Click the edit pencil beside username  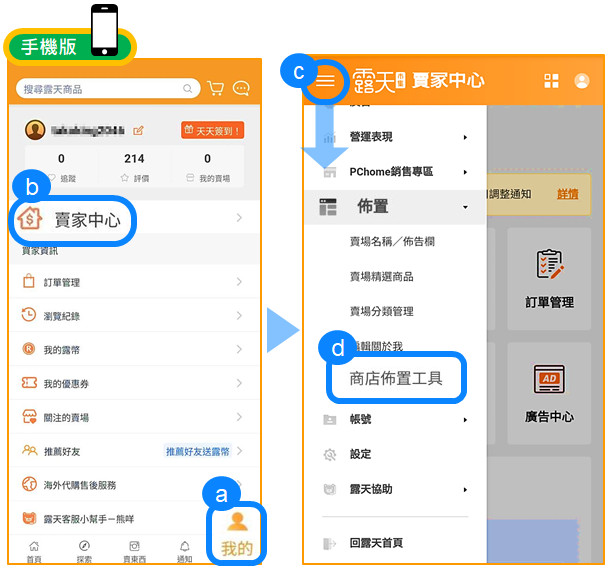[138, 130]
